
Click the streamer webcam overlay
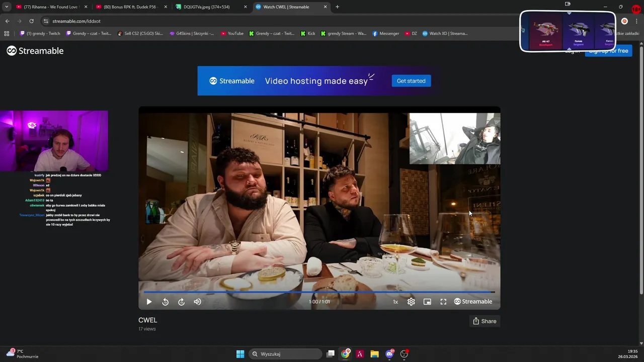(54, 141)
